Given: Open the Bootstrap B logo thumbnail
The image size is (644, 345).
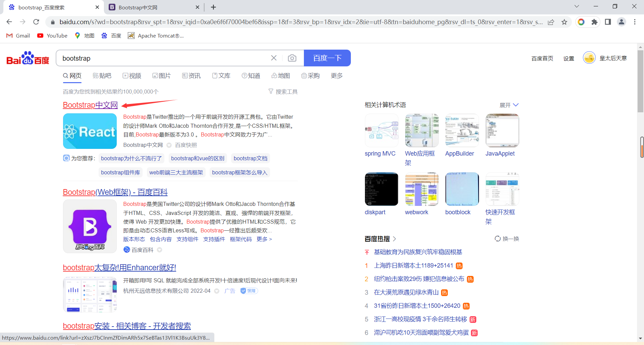Looking at the screenshot, I should coord(90,226).
